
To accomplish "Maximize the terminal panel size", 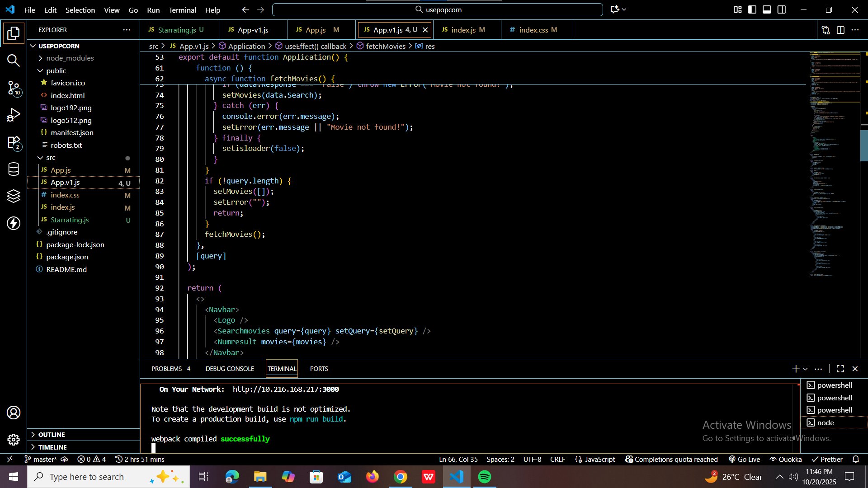I will point(840,369).
